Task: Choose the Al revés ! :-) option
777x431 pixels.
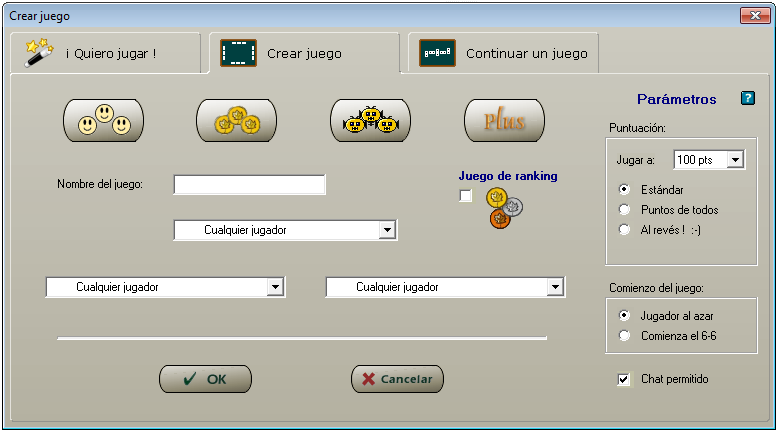Action: coord(624,229)
